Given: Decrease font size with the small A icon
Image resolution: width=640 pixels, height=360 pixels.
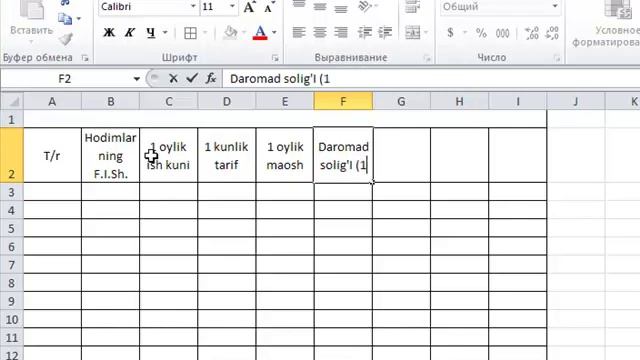Looking at the screenshot, I should click(269, 7).
